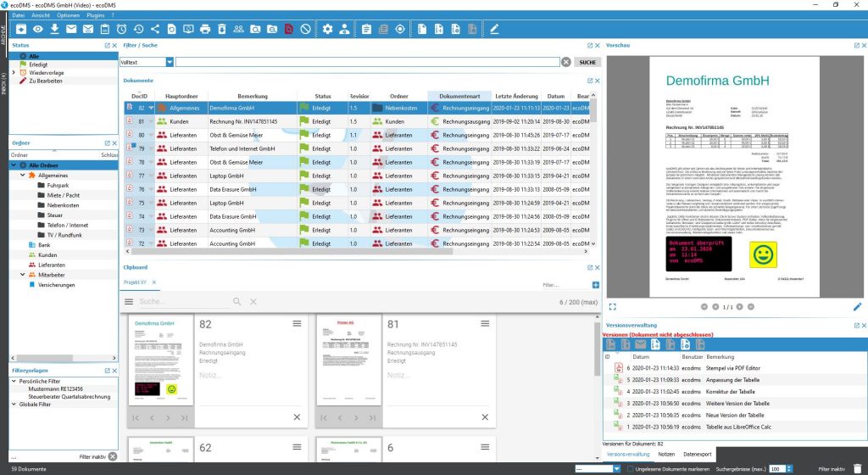Open the Optionen menu

69,16
